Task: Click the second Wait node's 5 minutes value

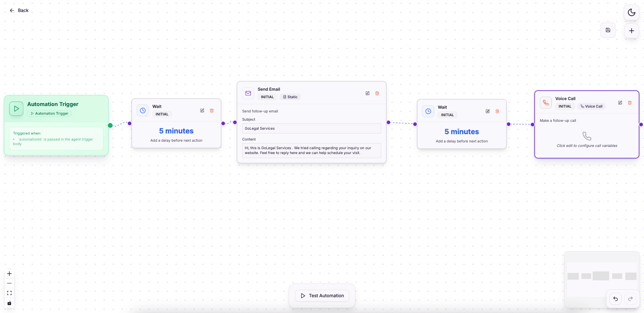Action: (x=462, y=132)
